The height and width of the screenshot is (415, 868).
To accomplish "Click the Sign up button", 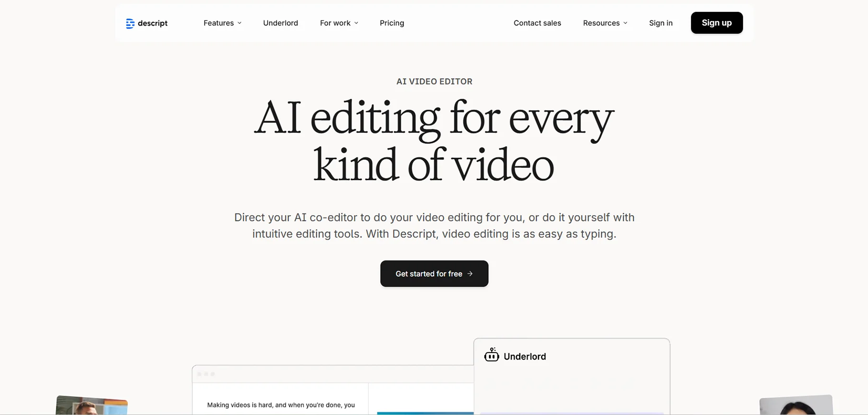I will coord(717,23).
